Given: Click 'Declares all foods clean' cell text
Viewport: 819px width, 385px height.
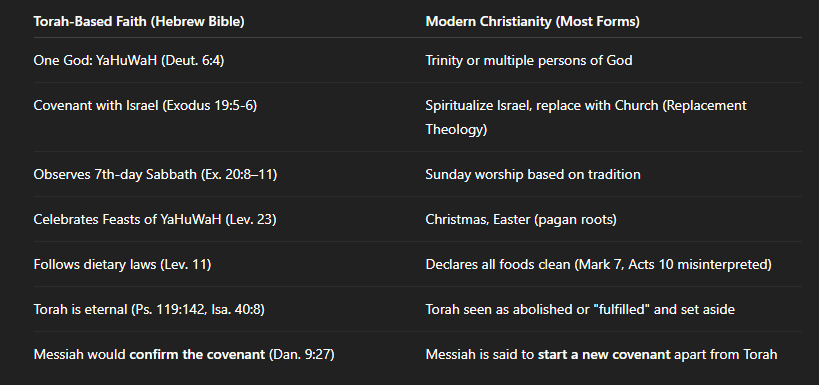Looking at the screenshot, I should (x=498, y=264).
